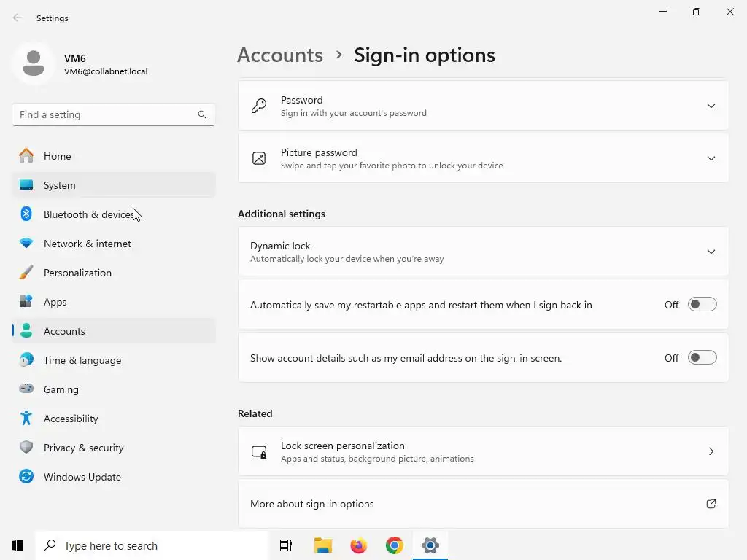The image size is (747, 560).
Task: Click the Accounts breadcrumb link
Action: [x=280, y=55]
